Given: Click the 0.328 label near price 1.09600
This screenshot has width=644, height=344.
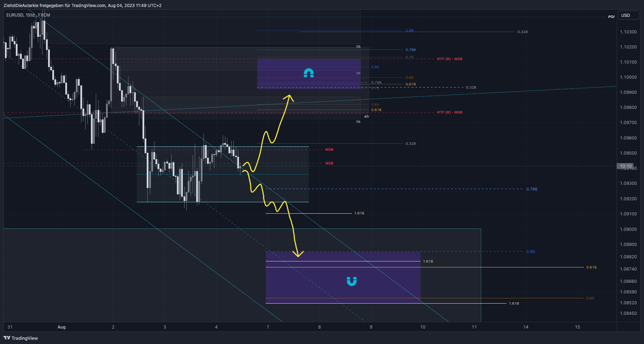Looking at the screenshot, I should coord(411,144).
